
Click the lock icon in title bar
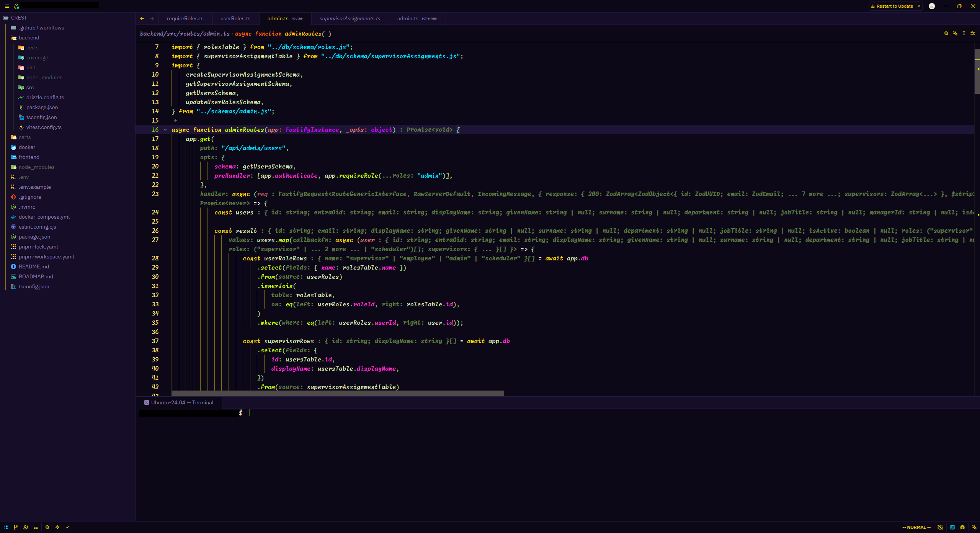coord(16,6)
